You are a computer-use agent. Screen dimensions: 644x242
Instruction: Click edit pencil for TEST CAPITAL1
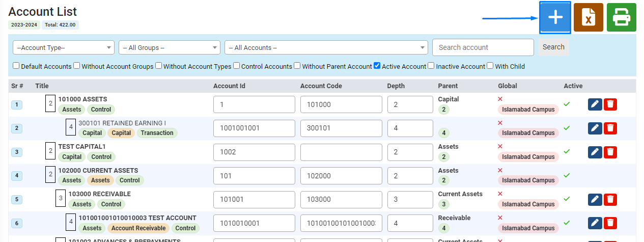coord(595,152)
